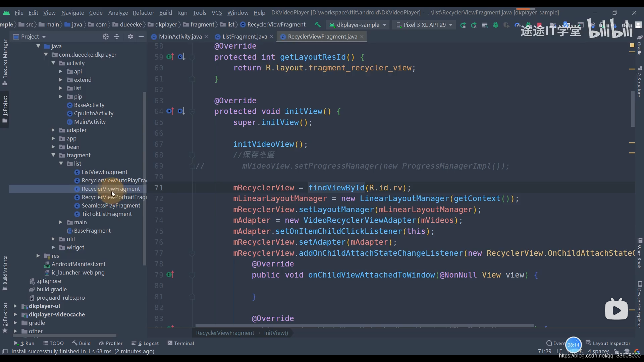Open the Word Book side panel

tap(639, 253)
